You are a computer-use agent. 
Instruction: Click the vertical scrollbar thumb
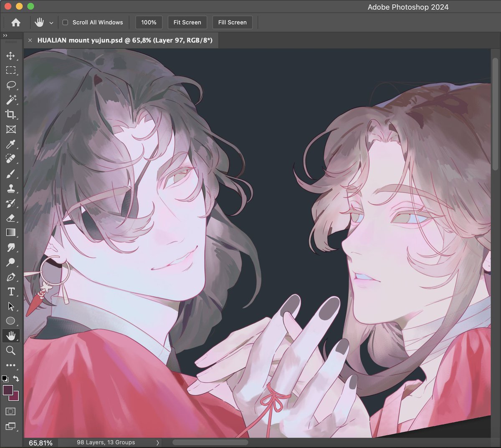coord(496,114)
